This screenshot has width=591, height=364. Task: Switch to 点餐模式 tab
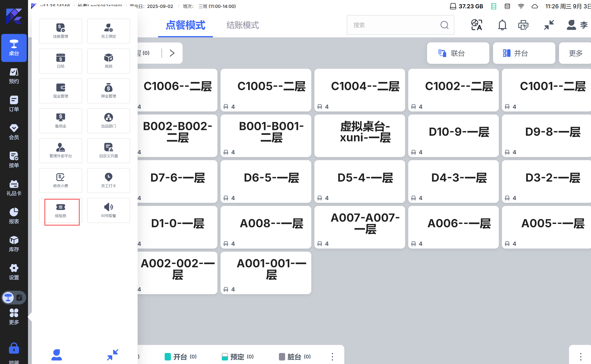point(185,25)
